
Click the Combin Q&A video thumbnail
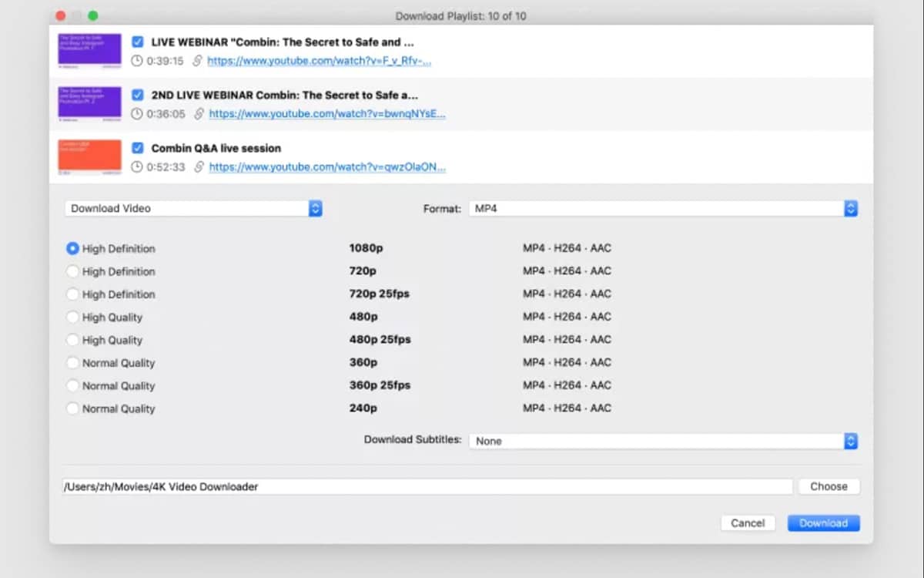click(x=89, y=157)
